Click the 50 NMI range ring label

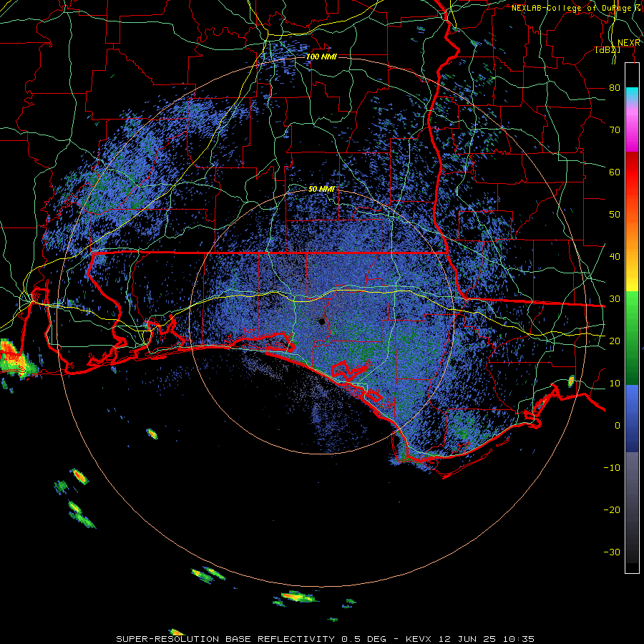[321, 190]
